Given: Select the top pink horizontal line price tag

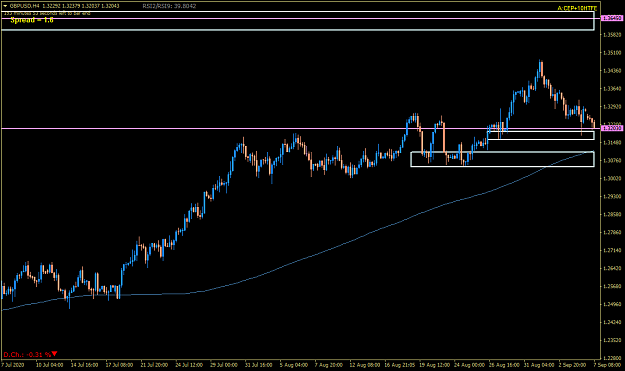Looking at the screenshot, I should pyautogui.click(x=612, y=18).
